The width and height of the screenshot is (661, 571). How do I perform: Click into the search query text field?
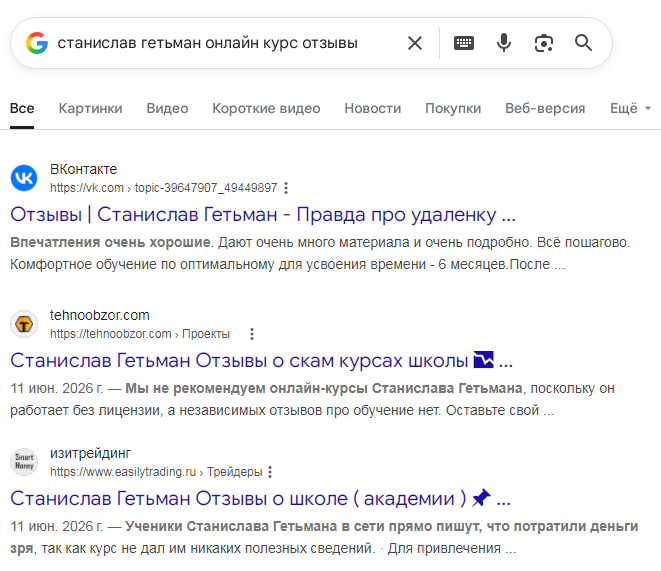(207, 43)
